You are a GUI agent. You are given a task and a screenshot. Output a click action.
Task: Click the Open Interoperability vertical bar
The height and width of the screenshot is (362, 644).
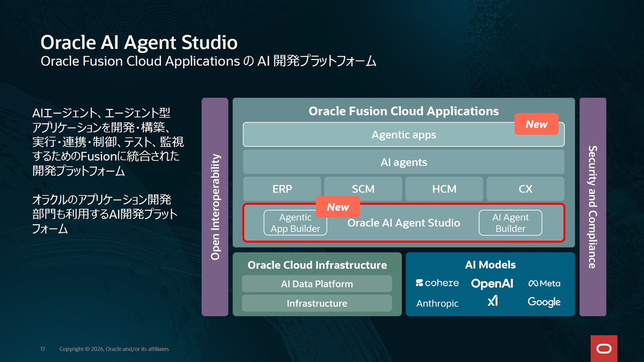215,207
